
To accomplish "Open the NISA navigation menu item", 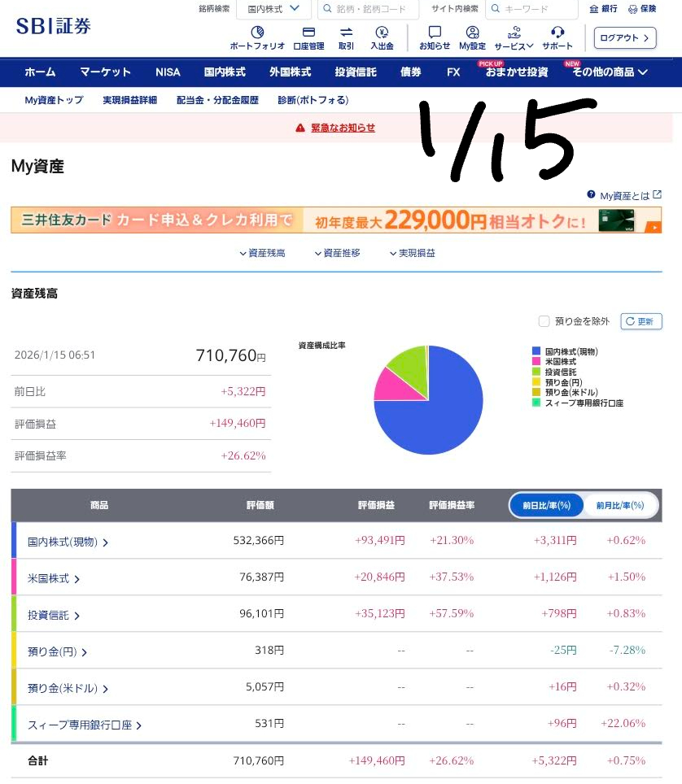I will coord(168,72).
